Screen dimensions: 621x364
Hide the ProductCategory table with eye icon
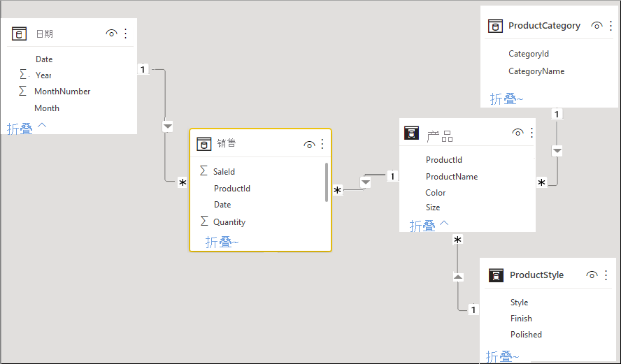[597, 26]
